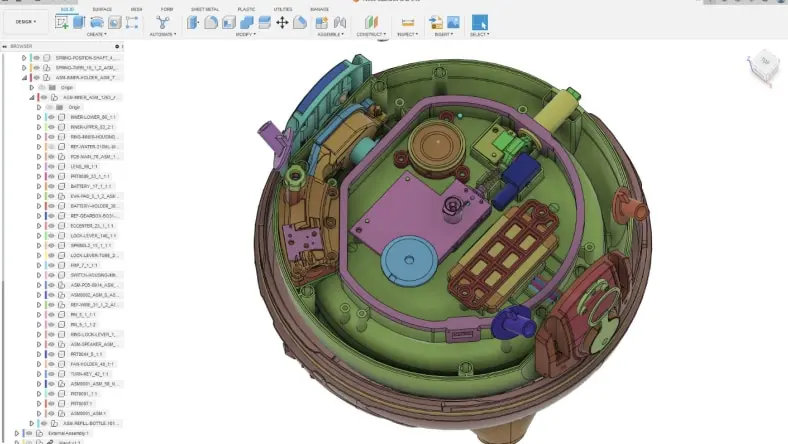
Task: Select the Create Sketch tool
Action: coord(62,22)
